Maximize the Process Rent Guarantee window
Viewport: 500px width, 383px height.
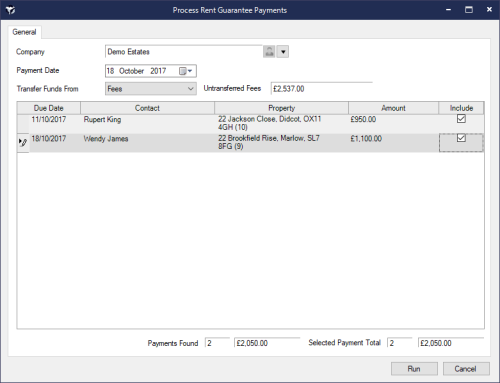click(469, 10)
